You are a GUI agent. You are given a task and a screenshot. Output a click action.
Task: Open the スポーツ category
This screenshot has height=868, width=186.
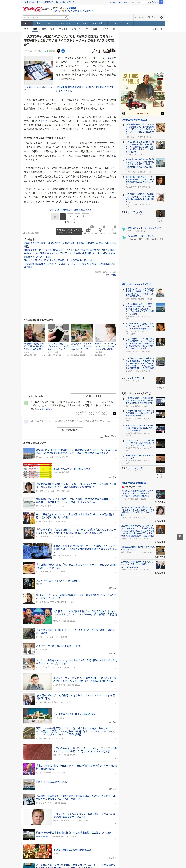tap(76, 29)
